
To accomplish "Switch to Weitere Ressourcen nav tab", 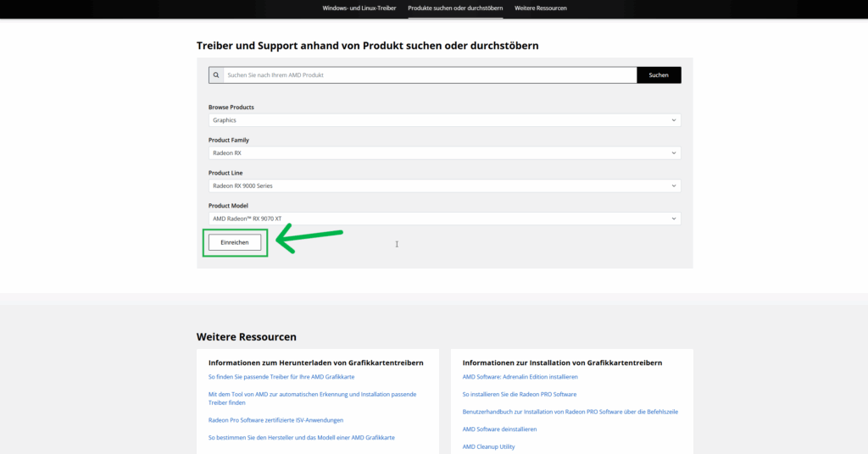I will 540,8.
